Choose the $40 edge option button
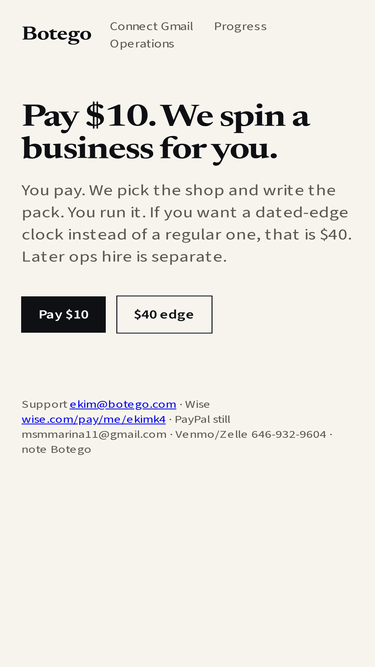This screenshot has width=375, height=667. (164, 314)
